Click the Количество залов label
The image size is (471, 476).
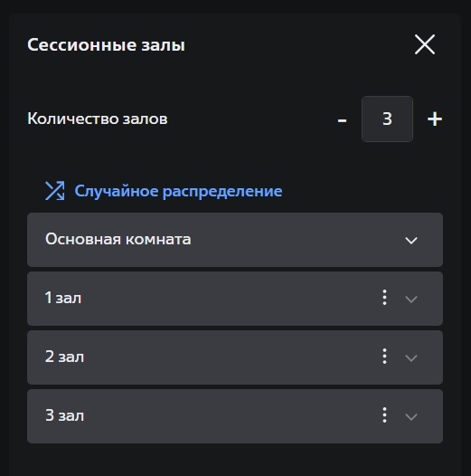pos(98,119)
